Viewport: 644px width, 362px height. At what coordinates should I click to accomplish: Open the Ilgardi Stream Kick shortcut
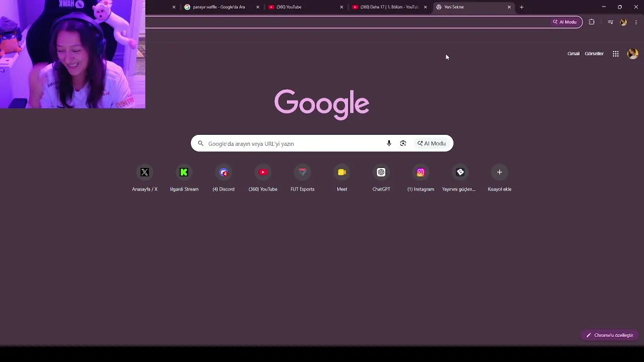tap(184, 178)
